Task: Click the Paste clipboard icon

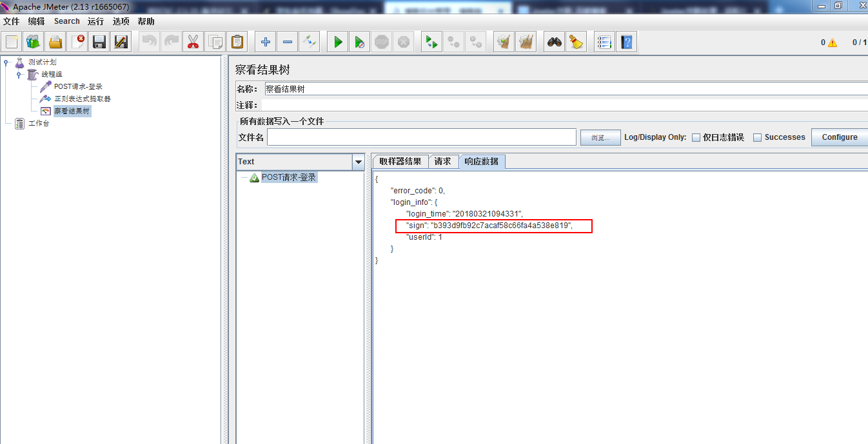Action: point(237,43)
